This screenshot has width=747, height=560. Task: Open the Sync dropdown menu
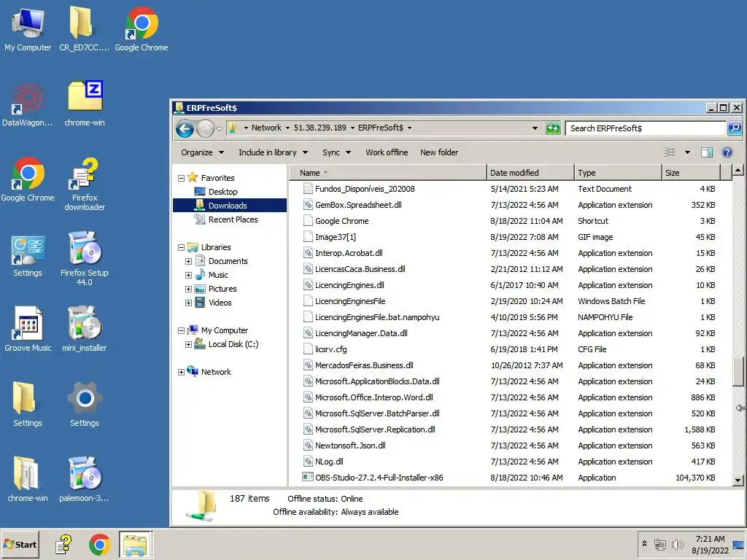[x=336, y=152]
